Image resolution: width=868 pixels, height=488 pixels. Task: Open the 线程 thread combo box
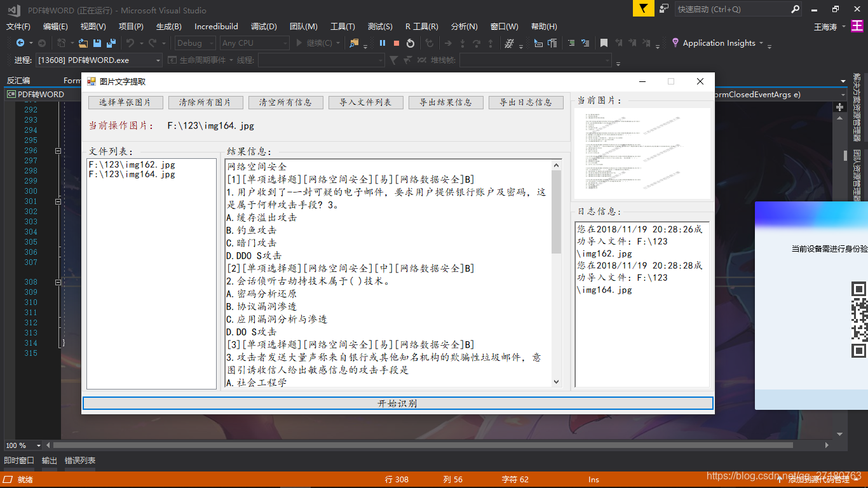tap(321, 60)
